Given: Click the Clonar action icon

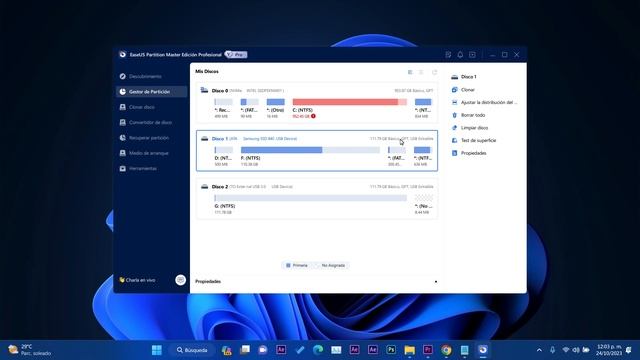Looking at the screenshot, I should click(454, 89).
